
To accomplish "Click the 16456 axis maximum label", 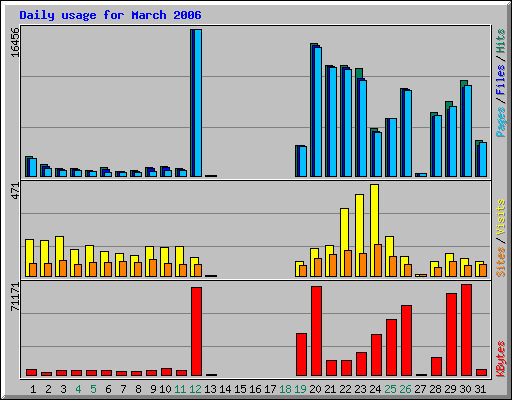I will point(15,42).
